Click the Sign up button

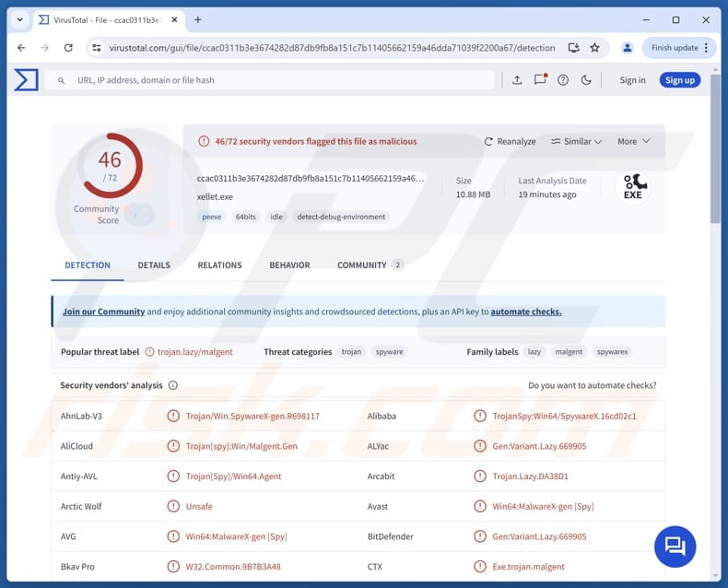coord(680,80)
